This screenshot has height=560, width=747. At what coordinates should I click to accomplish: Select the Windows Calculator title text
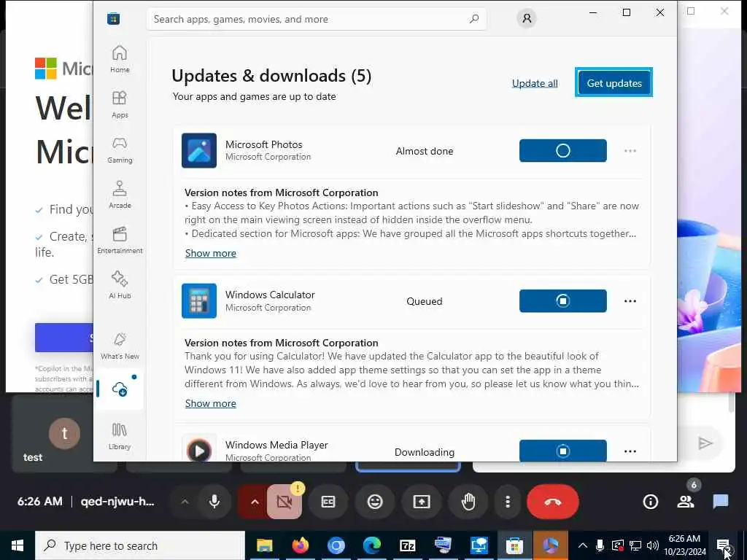270,295
